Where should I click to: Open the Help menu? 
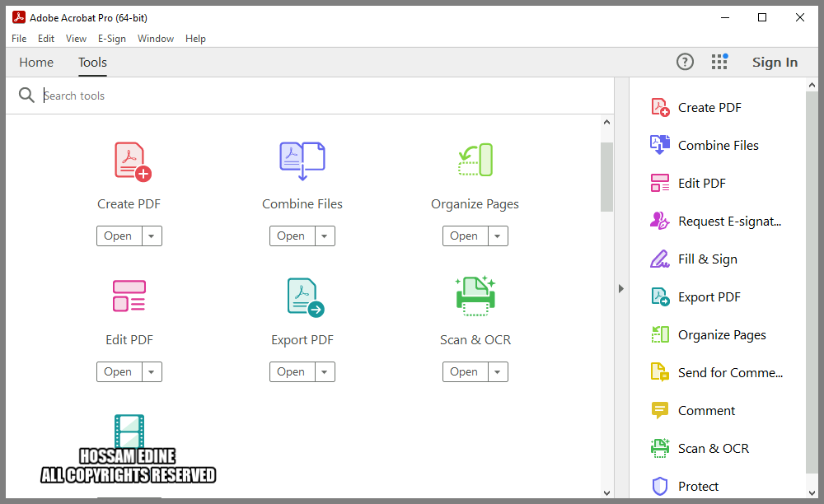pyautogui.click(x=195, y=39)
